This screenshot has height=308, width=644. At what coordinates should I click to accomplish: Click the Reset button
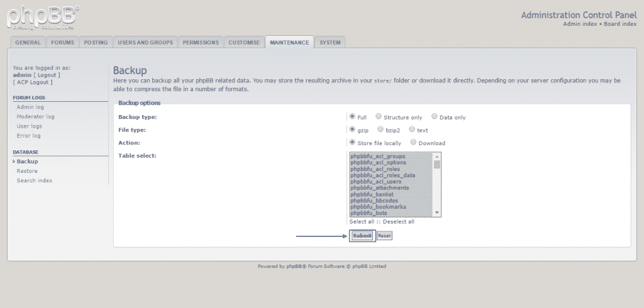click(384, 236)
